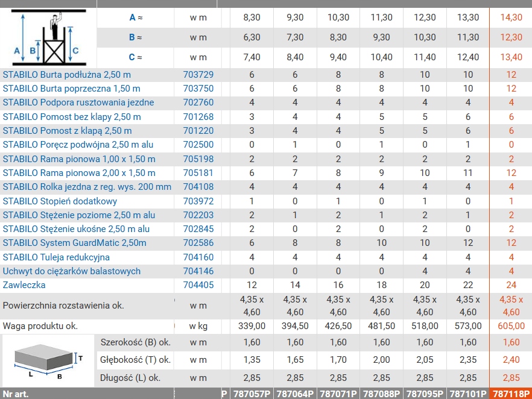Image resolution: width=532 pixels, height=399 pixels.
Task: Open STABILO Pomost bez klapy 2,50 m
Action: click(x=72, y=117)
